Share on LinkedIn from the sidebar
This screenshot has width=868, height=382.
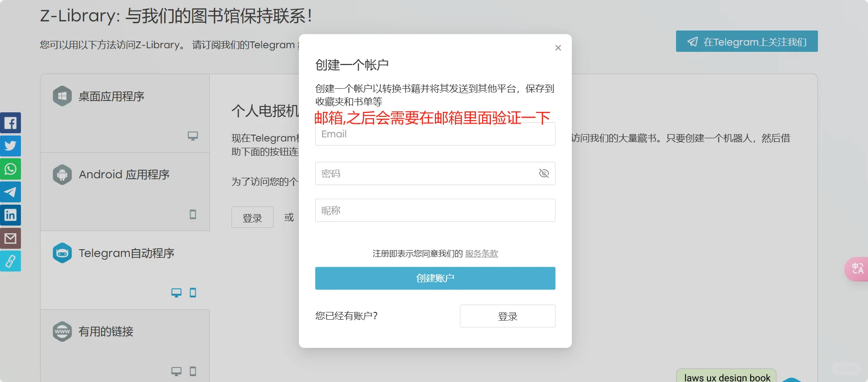coord(10,215)
